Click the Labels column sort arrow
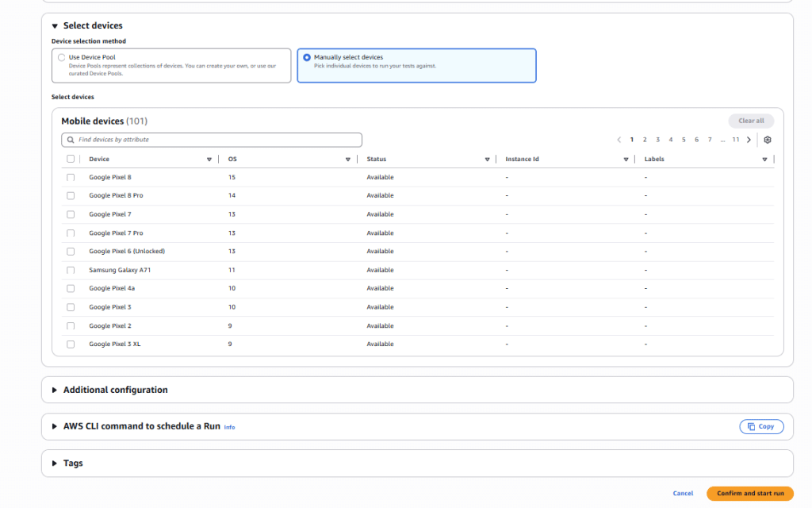This screenshot has width=812, height=508. tap(764, 160)
